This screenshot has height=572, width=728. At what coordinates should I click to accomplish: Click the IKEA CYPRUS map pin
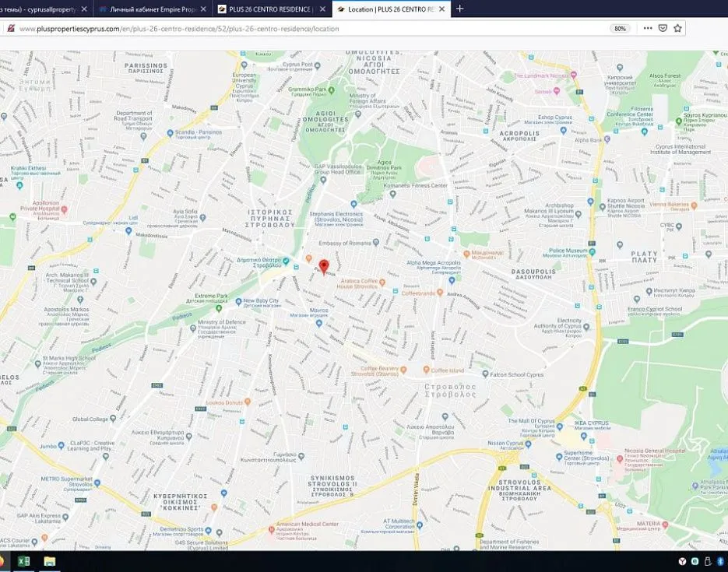[x=584, y=436]
